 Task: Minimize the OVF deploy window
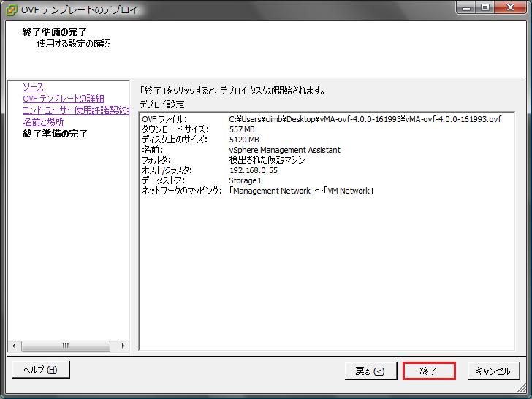pyautogui.click(x=466, y=7)
